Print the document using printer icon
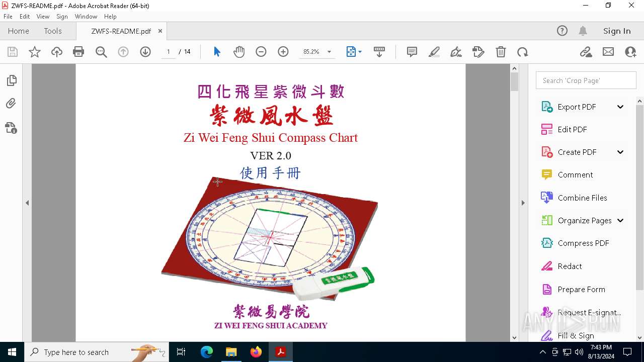This screenshot has height=362, width=644. [x=78, y=52]
